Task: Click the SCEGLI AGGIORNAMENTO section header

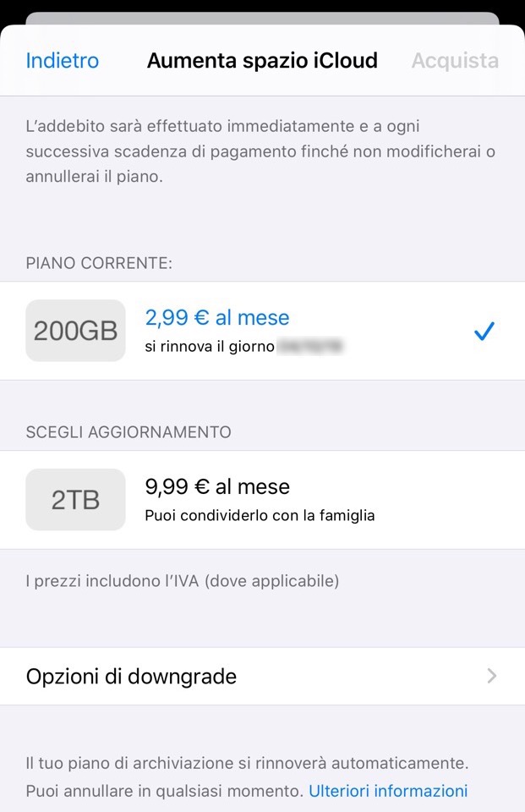Action: click(129, 431)
